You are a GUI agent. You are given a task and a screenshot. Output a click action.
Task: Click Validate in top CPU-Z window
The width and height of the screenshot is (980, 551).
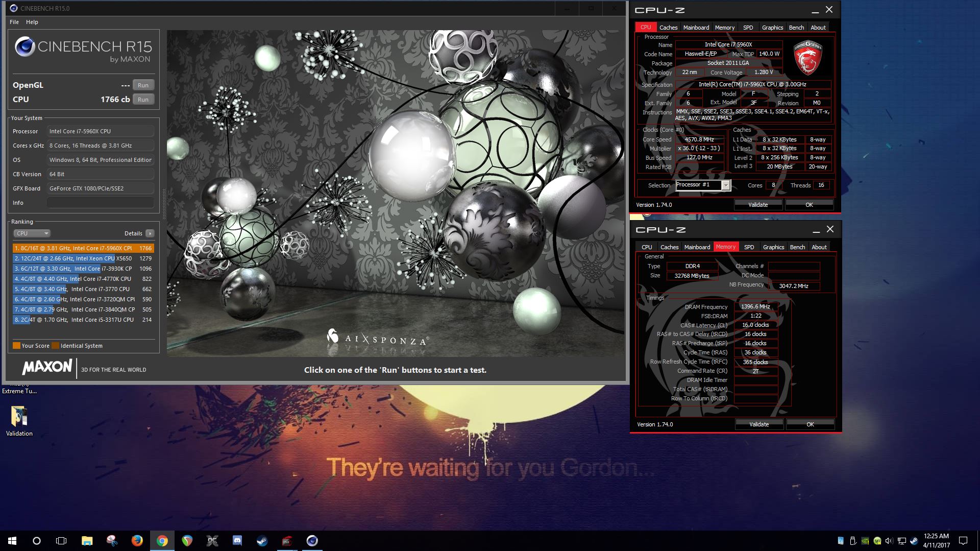coord(758,205)
